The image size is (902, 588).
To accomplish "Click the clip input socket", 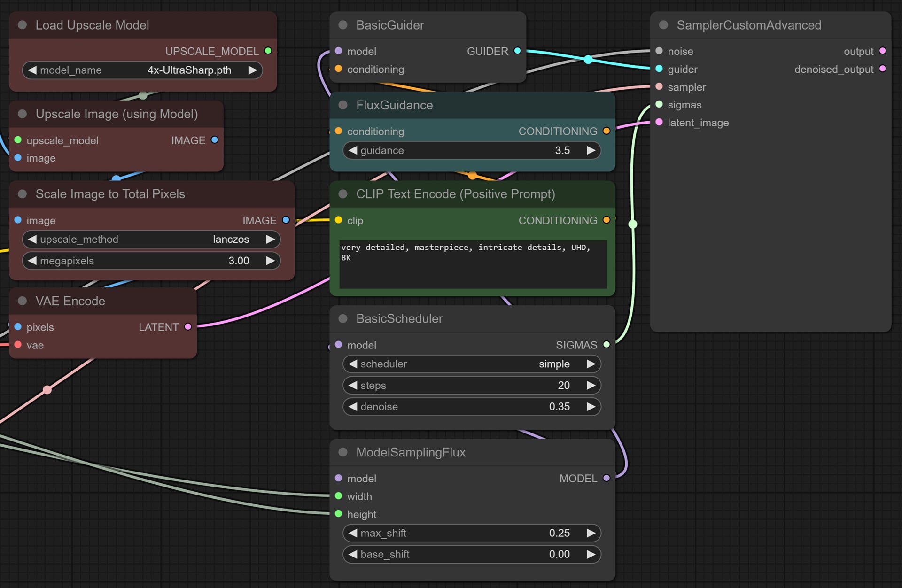I will (338, 220).
